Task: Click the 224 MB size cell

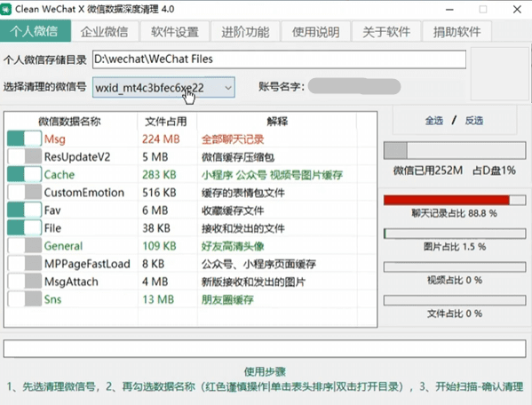Action: tap(161, 139)
